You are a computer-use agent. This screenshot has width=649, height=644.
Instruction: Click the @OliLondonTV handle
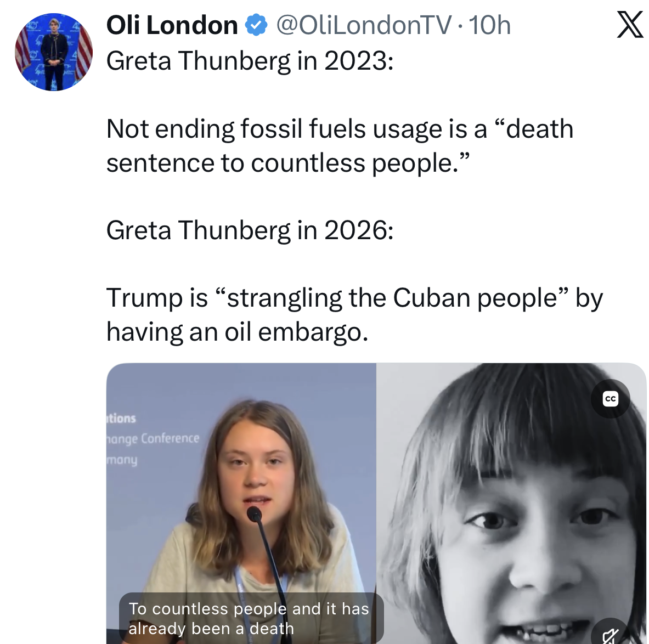pos(364,25)
